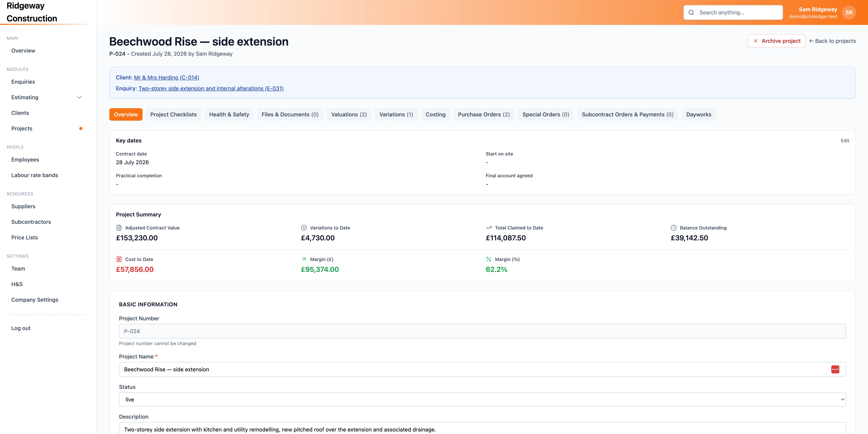
Task: Open Subcontract Orders & Payments tab
Action: tap(628, 115)
